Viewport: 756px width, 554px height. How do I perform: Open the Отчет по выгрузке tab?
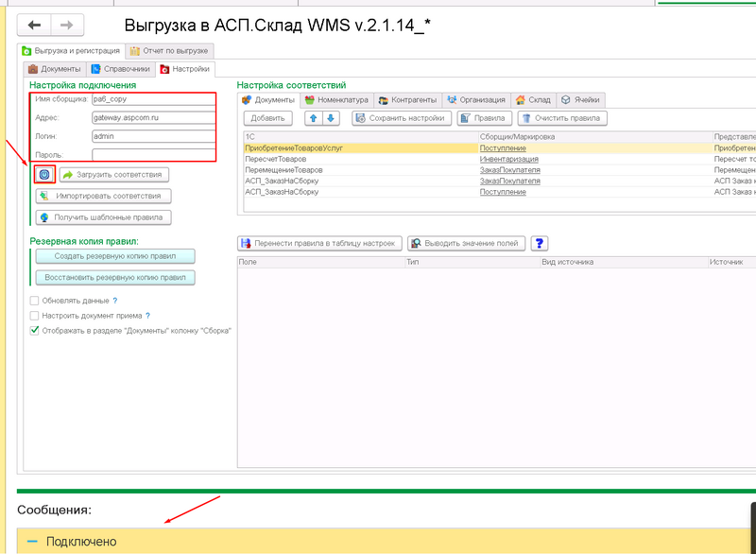tap(170, 50)
